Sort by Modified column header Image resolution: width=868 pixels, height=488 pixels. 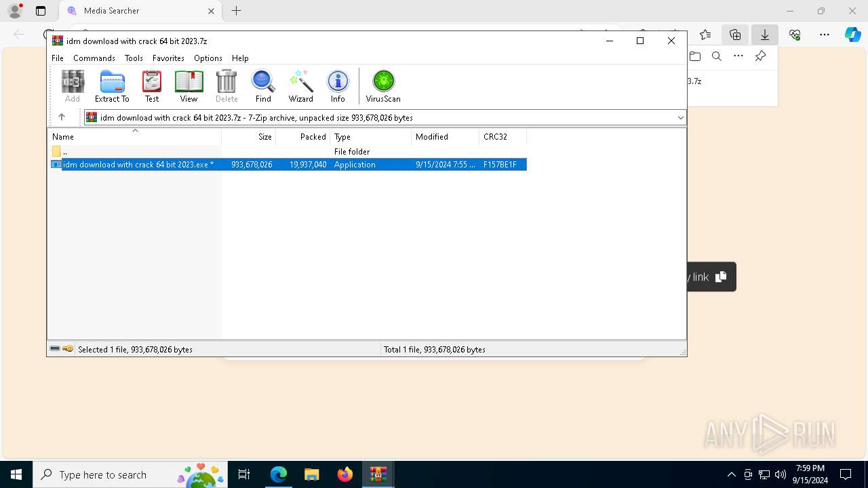446,136
